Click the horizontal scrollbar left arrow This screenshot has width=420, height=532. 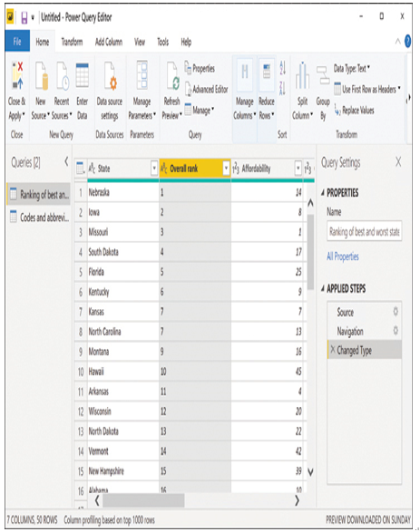pos(97,500)
